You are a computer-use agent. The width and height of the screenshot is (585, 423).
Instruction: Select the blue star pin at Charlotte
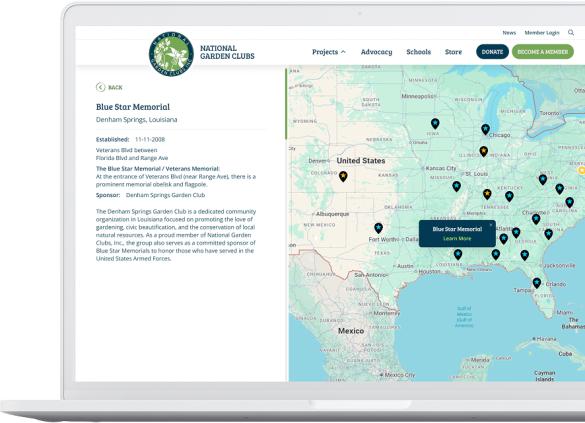tap(536, 219)
